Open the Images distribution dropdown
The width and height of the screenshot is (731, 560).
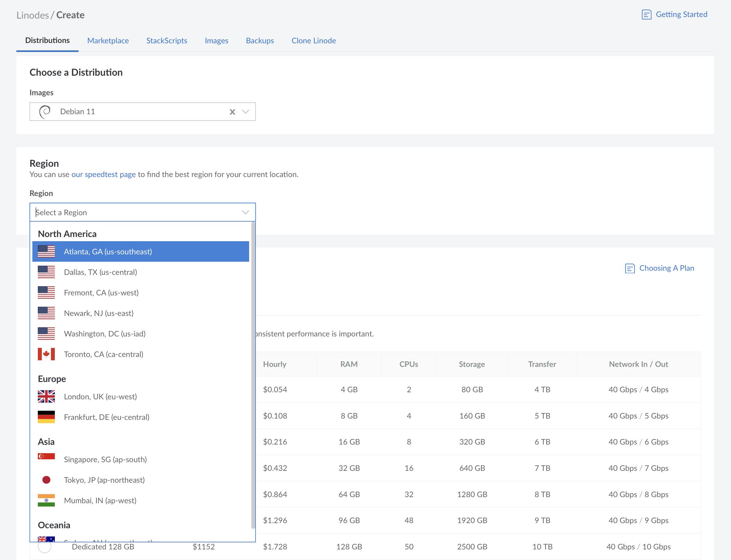pos(247,112)
